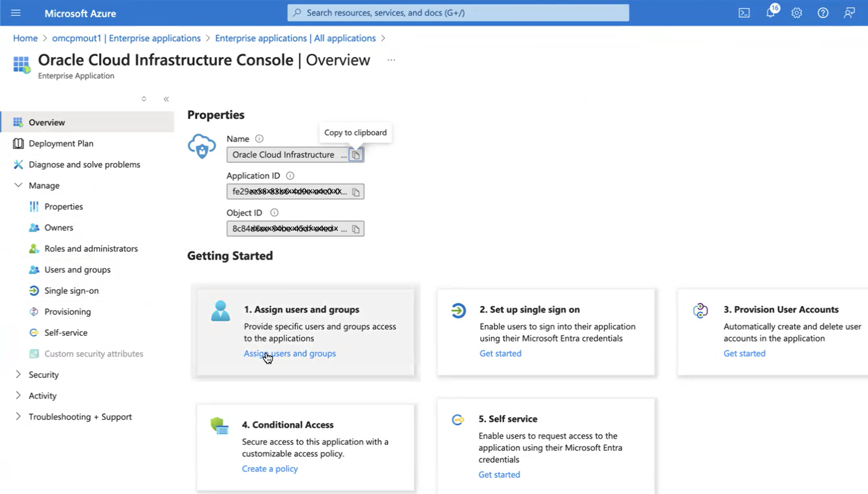The image size is (868, 494).
Task: Open Users and groups page
Action: [76, 269]
